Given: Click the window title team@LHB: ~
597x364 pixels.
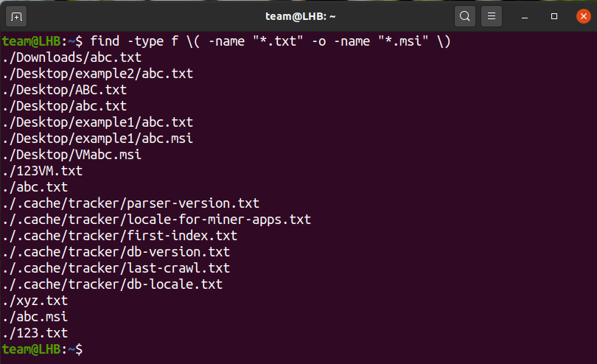Looking at the screenshot, I should pos(299,15).
